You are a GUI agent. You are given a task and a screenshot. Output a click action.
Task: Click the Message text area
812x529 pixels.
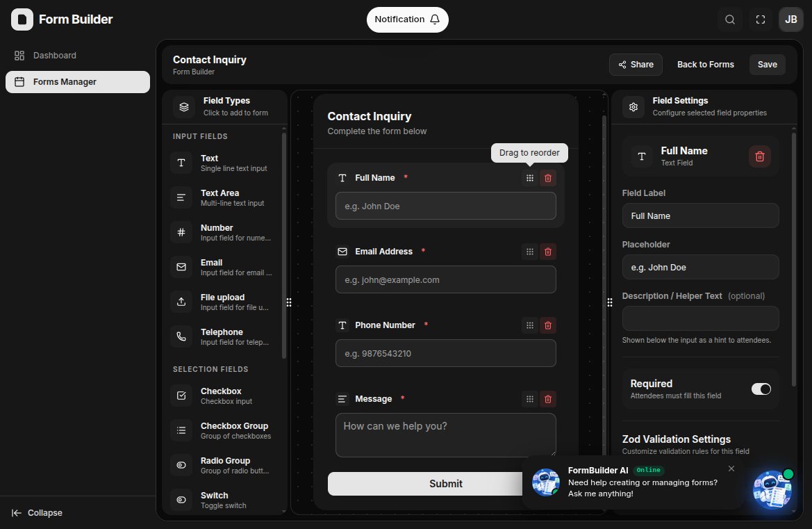[x=446, y=435]
